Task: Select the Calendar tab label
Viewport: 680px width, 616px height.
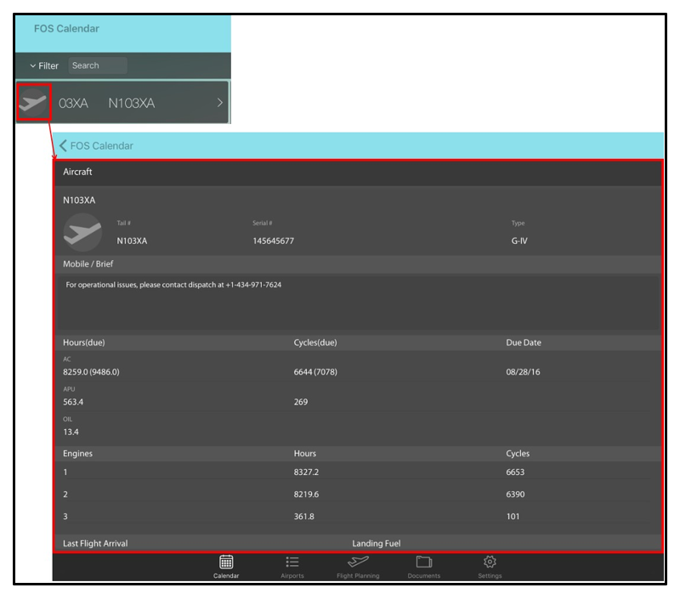Action: click(x=226, y=576)
